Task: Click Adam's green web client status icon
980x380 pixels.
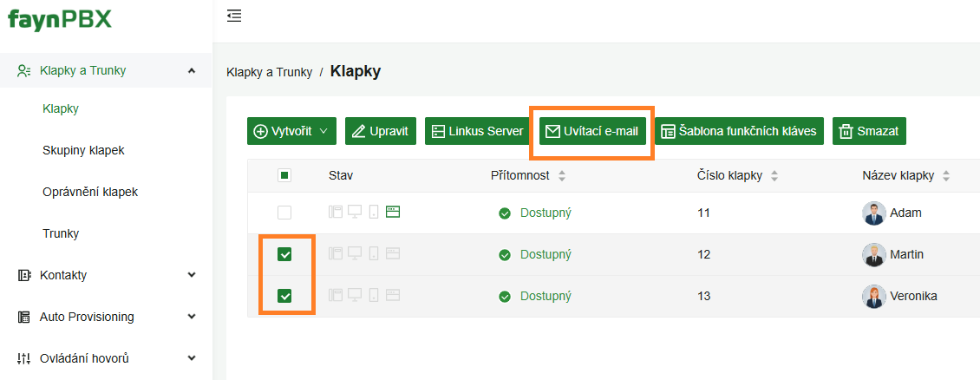Action: point(393,213)
